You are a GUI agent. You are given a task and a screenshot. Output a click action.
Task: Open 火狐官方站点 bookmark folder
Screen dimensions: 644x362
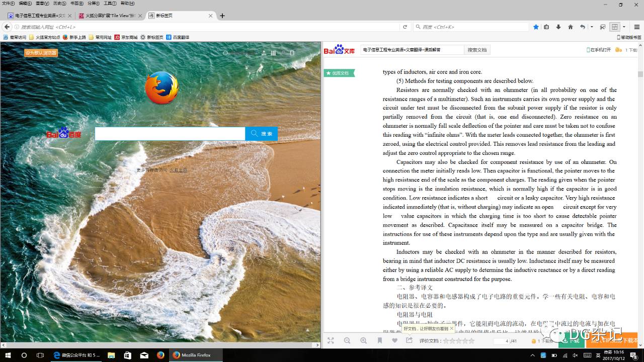pos(45,37)
